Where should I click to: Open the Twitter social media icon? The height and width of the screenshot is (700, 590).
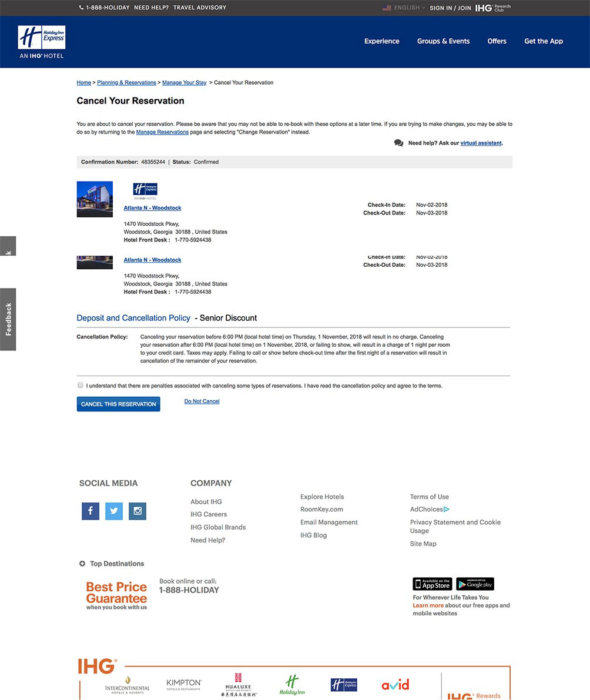pyautogui.click(x=114, y=511)
